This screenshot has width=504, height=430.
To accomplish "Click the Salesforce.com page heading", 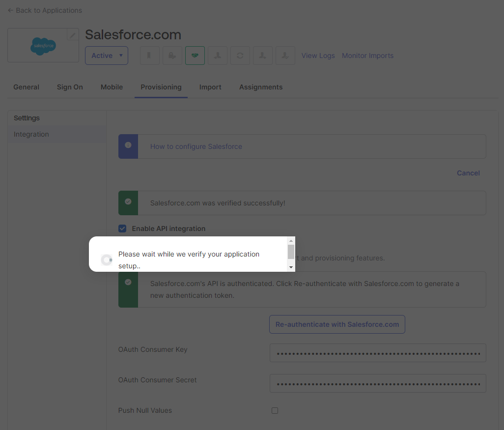I will [133, 35].
